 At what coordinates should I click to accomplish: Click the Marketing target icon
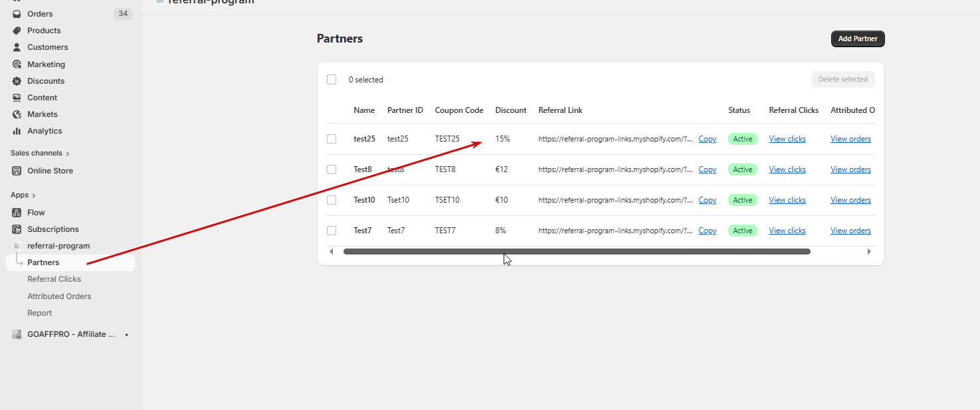pyautogui.click(x=17, y=64)
